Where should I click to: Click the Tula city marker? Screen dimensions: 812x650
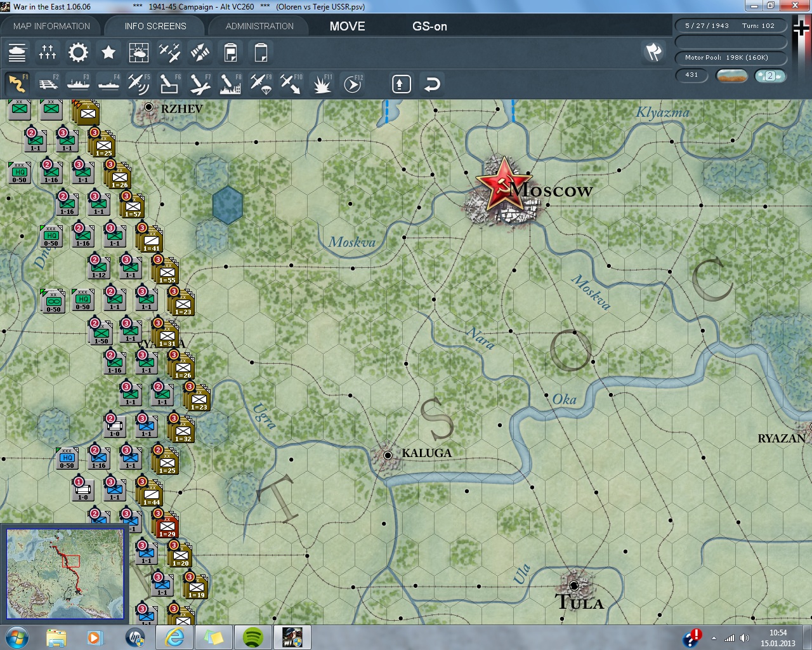pyautogui.click(x=574, y=585)
